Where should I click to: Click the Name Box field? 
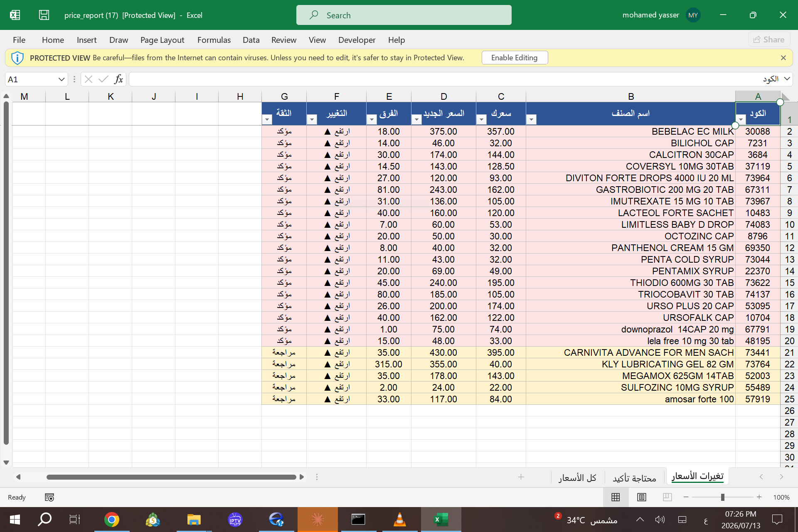31,79
